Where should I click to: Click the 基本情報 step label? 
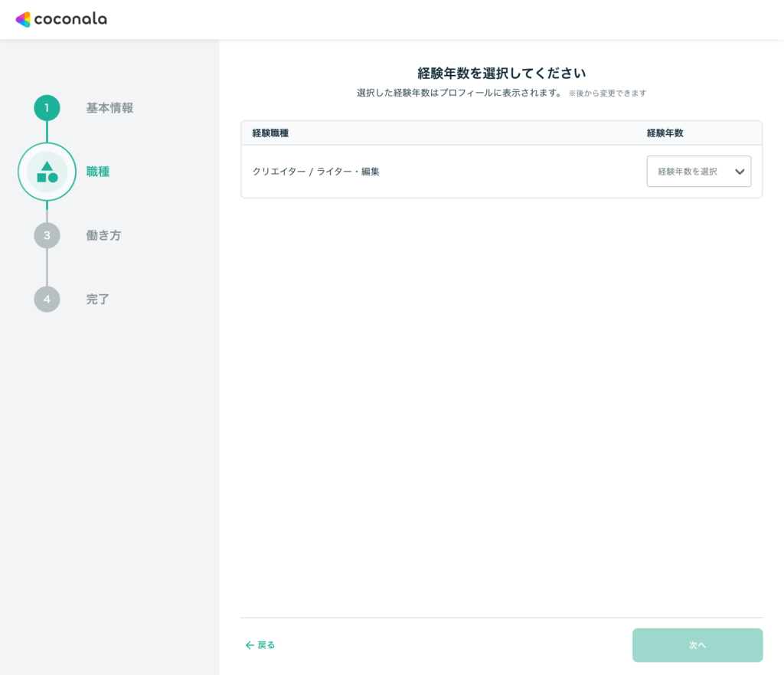109,108
